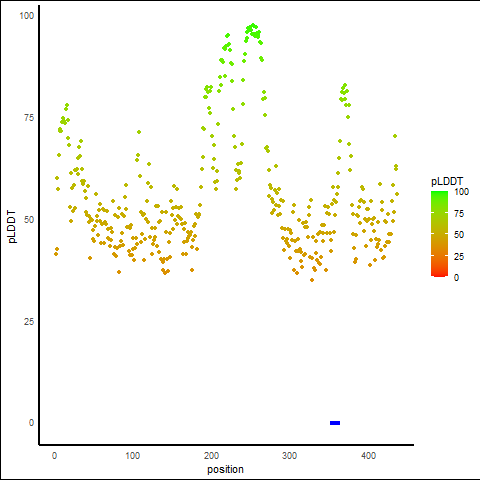Image resolution: width=480 pixels, height=480 pixels.
Task: Click x-axis tick label 200
Action: (211, 456)
